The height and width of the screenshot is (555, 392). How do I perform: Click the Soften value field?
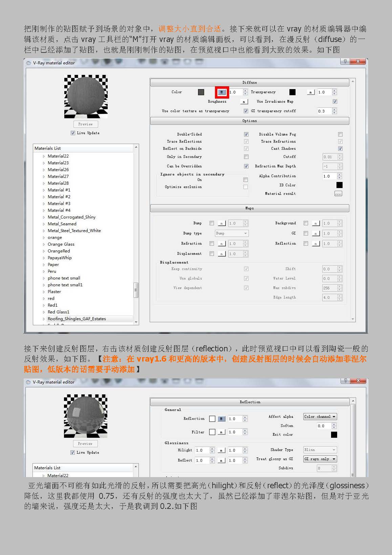point(324,426)
